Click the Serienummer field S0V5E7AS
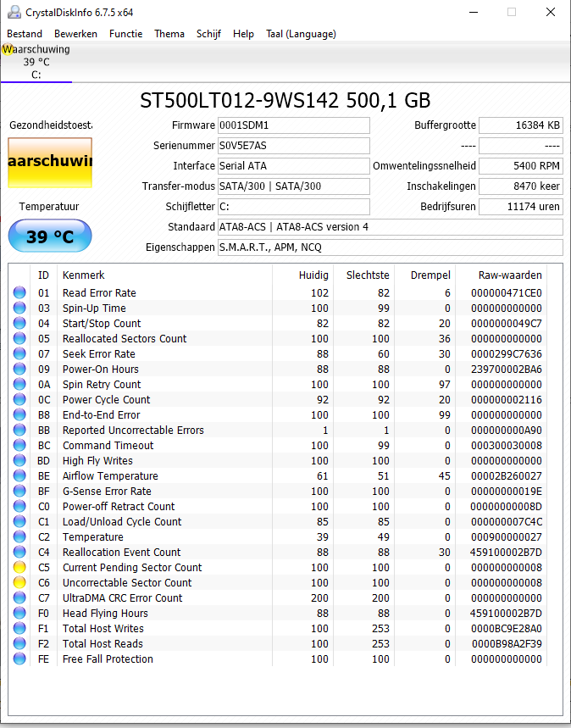Viewport: 571px width, 728px height. click(x=294, y=146)
